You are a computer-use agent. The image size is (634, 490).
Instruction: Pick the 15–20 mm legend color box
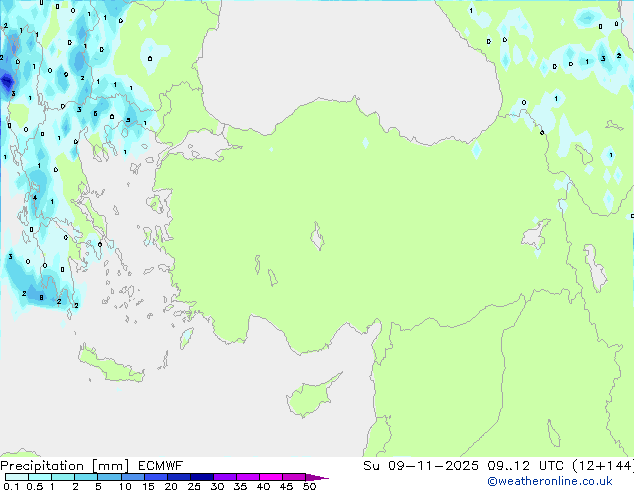155,477
